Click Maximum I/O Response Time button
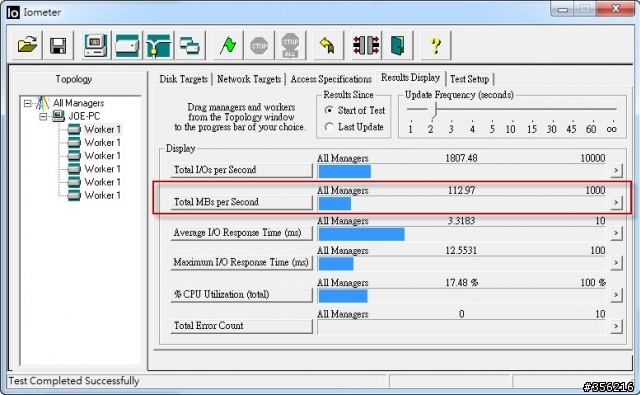The image size is (640, 395). tap(241, 262)
